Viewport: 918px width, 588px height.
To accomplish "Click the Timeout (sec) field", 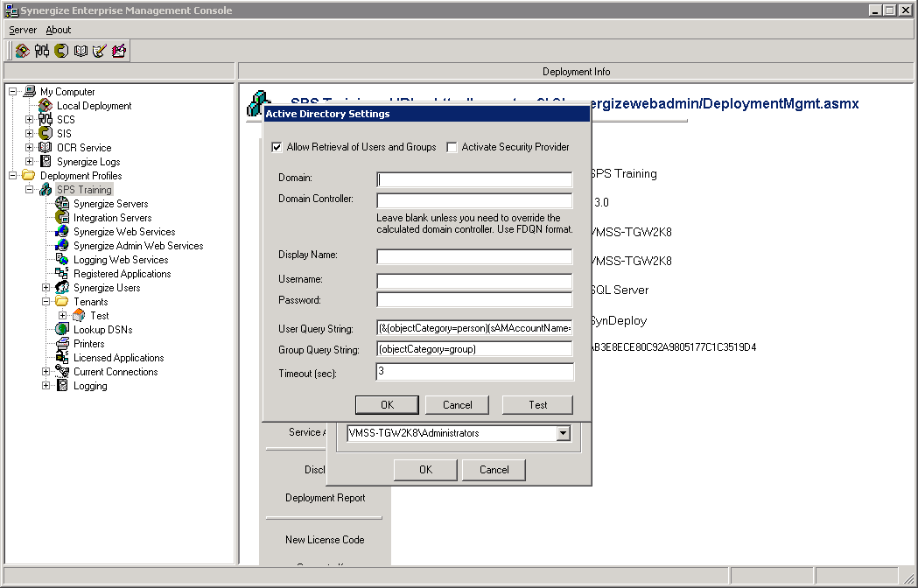I will (475, 372).
